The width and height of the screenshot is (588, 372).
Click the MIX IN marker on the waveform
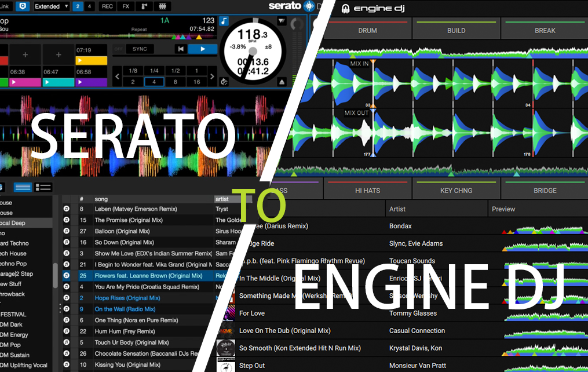click(x=359, y=64)
